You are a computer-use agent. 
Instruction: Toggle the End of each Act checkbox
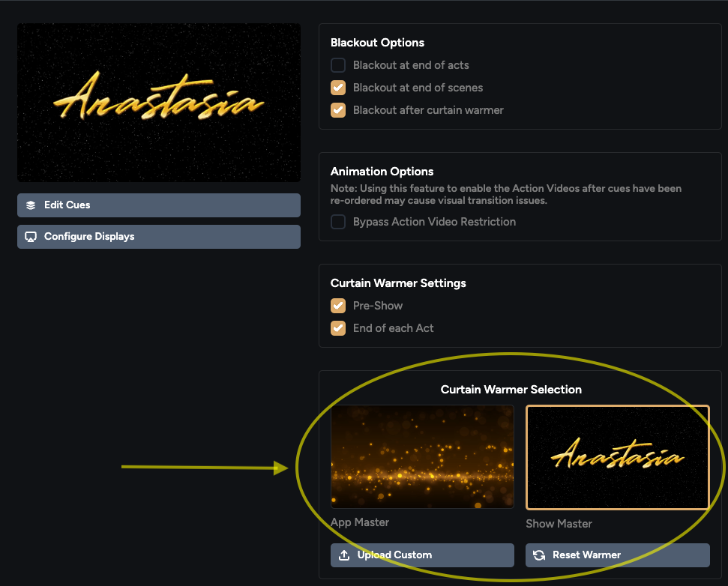tap(338, 328)
